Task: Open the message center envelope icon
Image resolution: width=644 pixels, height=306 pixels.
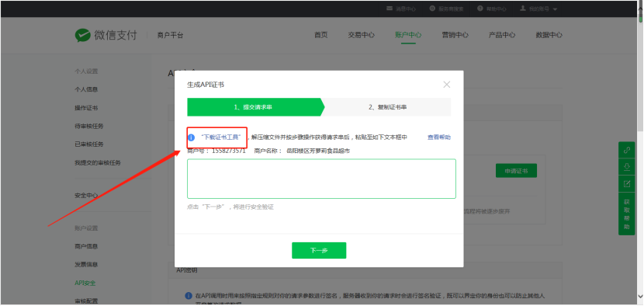Action: [390, 9]
